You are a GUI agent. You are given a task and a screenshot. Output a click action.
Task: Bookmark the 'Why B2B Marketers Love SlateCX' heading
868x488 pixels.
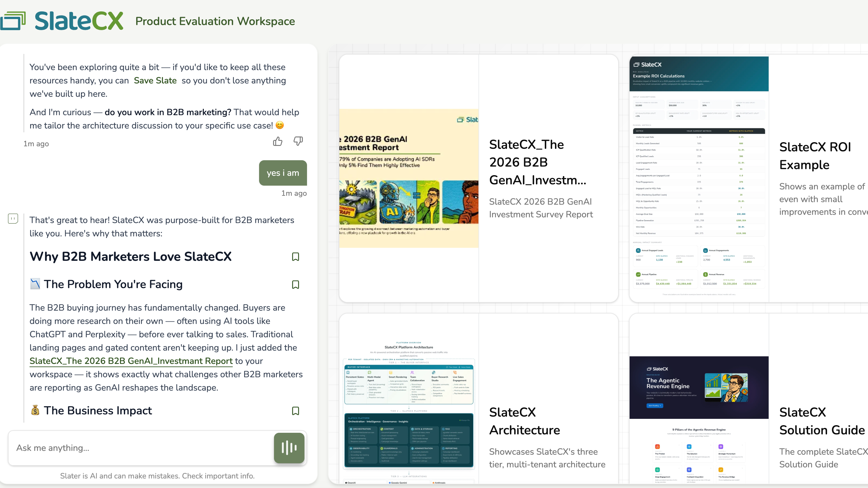(296, 257)
